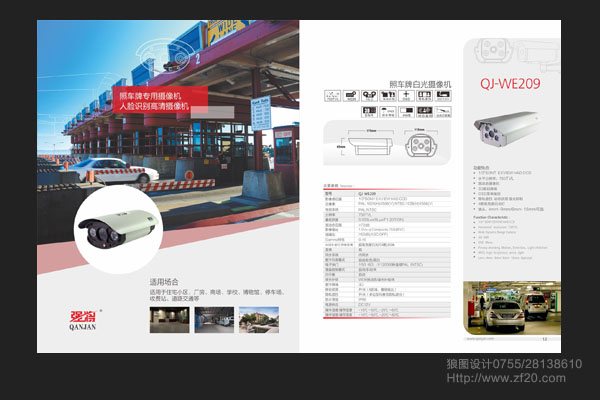This screenshot has width=600, height=400.
Task: Open the parking garage middle thumbnail
Action: pyautogui.click(x=214, y=320)
